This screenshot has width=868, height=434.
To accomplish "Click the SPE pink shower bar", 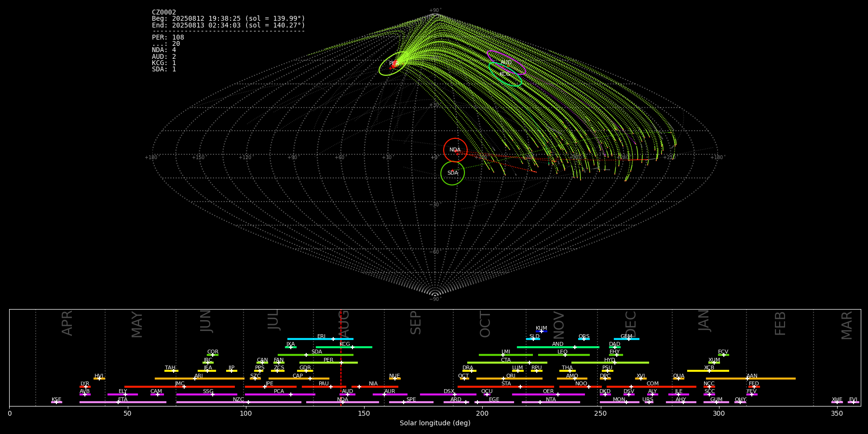I will tap(411, 402).
